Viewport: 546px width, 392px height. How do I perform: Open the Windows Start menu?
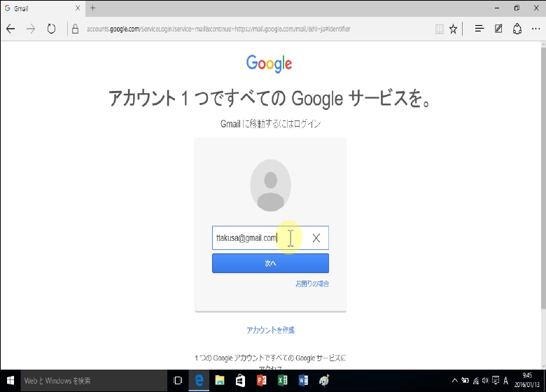10,381
